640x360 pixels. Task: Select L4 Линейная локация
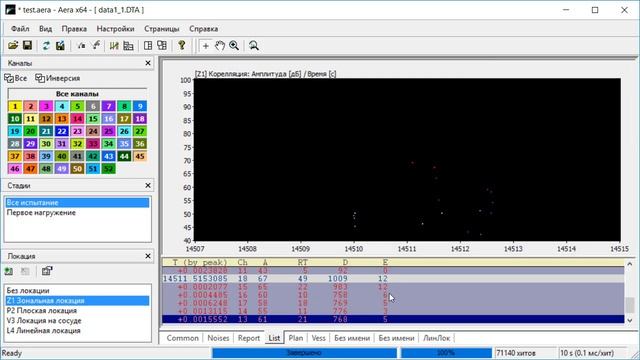(77, 331)
